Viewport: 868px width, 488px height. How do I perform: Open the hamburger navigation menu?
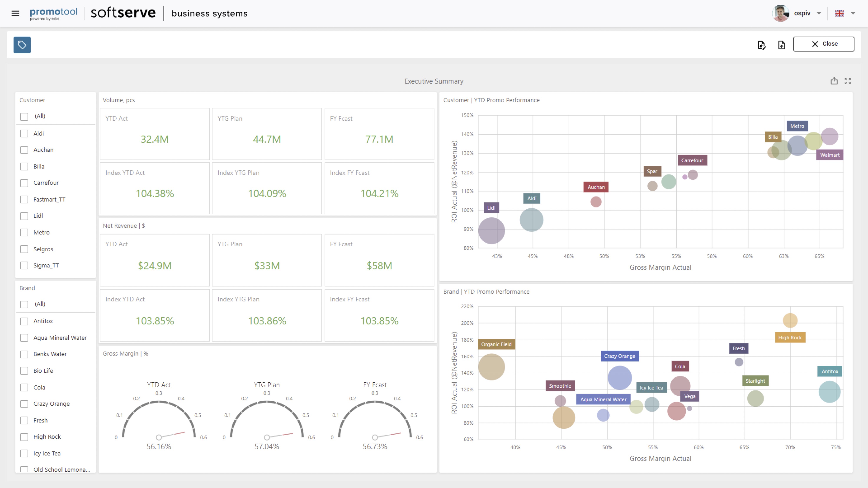point(15,13)
